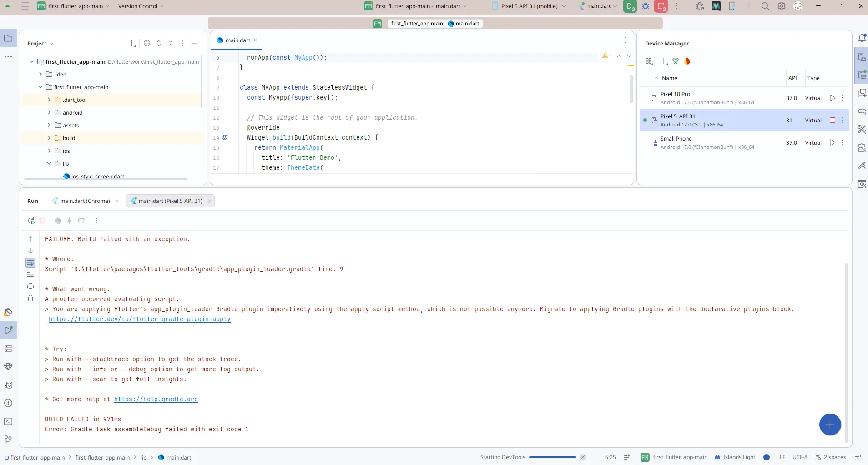Open main menu hamburger icon
The image size is (868, 465).
[x=25, y=6]
